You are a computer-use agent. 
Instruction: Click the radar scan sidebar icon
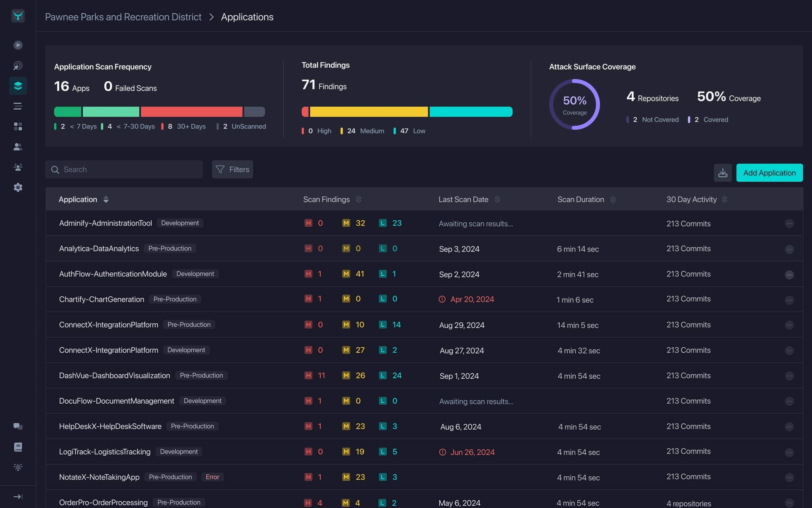click(18, 66)
